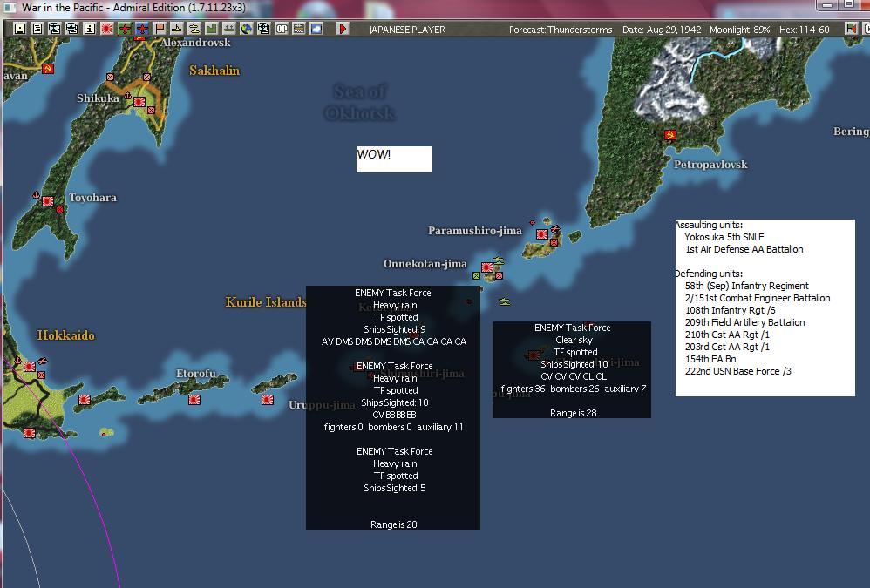Open the information 'i' toolbar icon

[89, 28]
